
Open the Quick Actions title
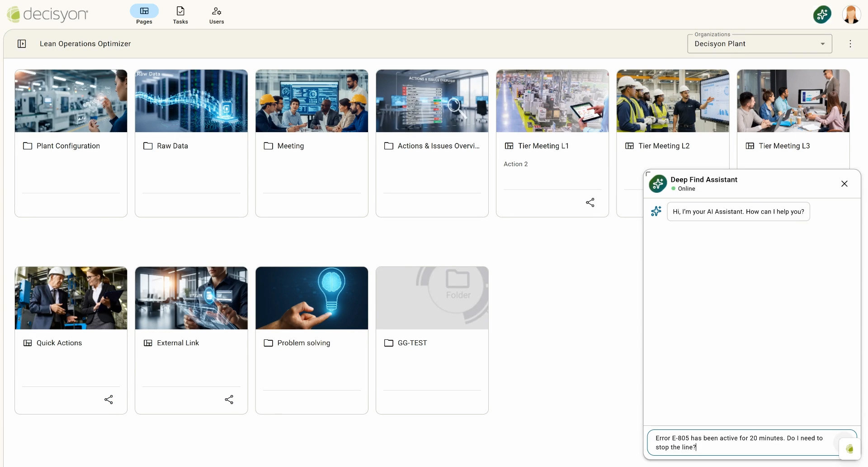tap(59, 343)
